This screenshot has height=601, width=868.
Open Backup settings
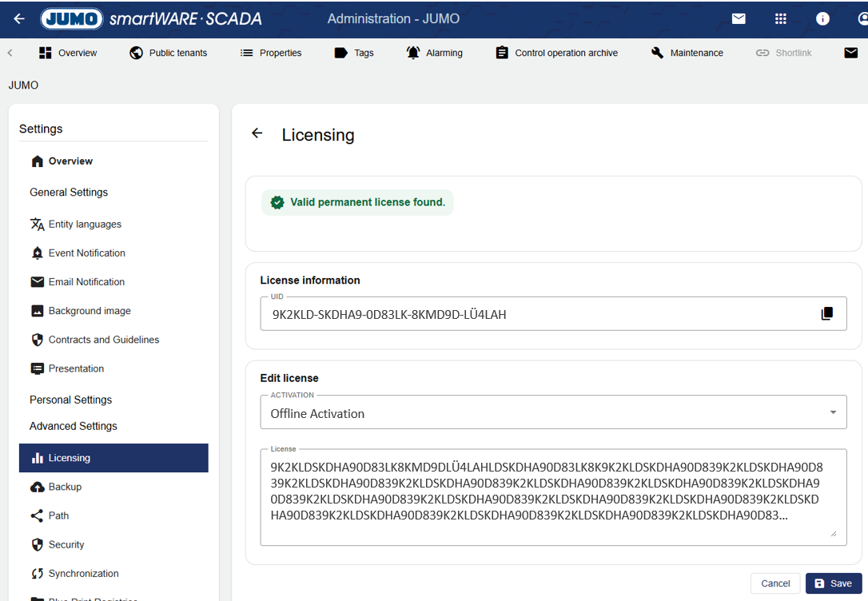113,487
